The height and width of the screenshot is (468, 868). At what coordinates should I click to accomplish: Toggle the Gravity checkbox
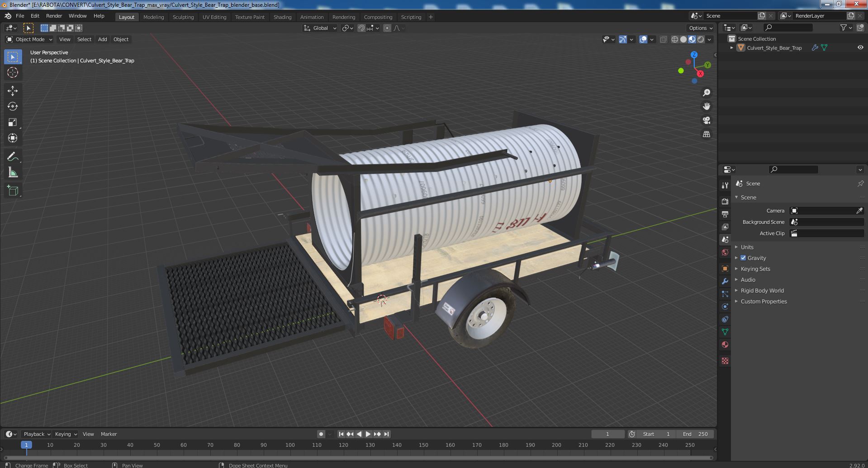point(743,258)
